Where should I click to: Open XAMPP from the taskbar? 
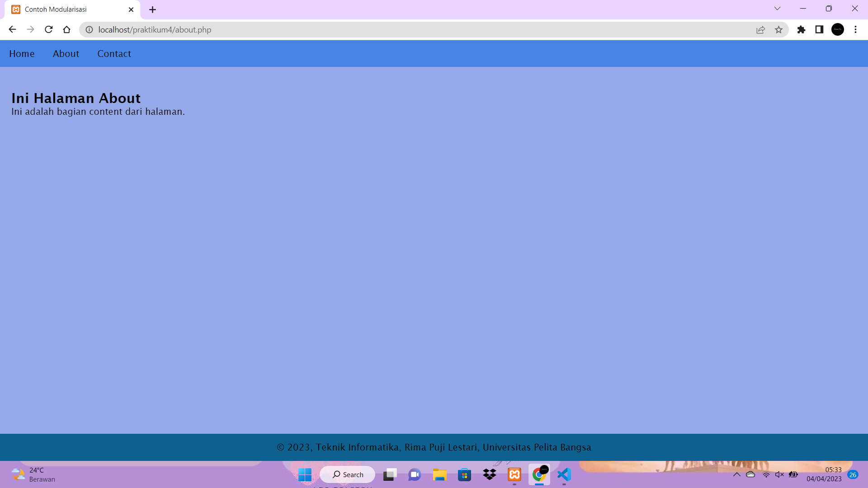(x=514, y=474)
